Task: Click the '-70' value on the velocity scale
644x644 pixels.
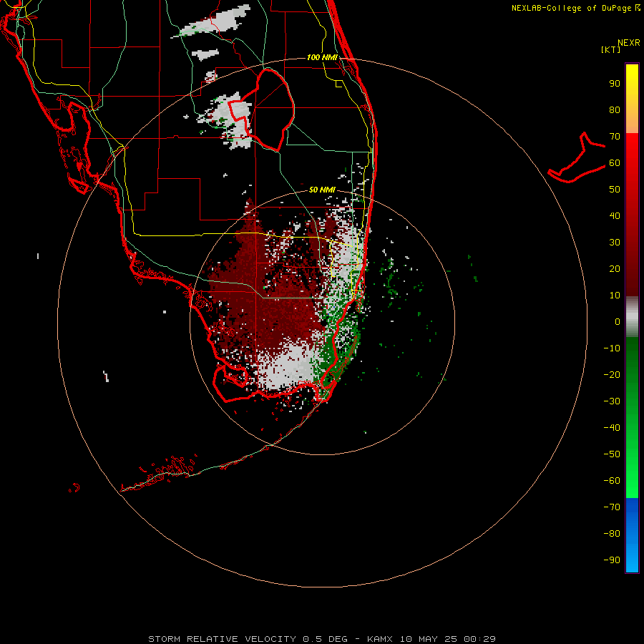Action: tap(612, 507)
